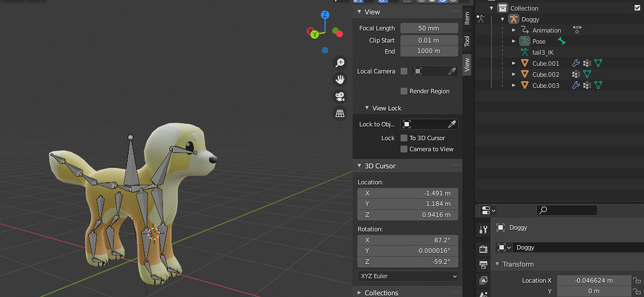Screen dimensions: 644x297
Task: Open the object browse dropdown beside Doggy name
Action: click(x=503, y=247)
